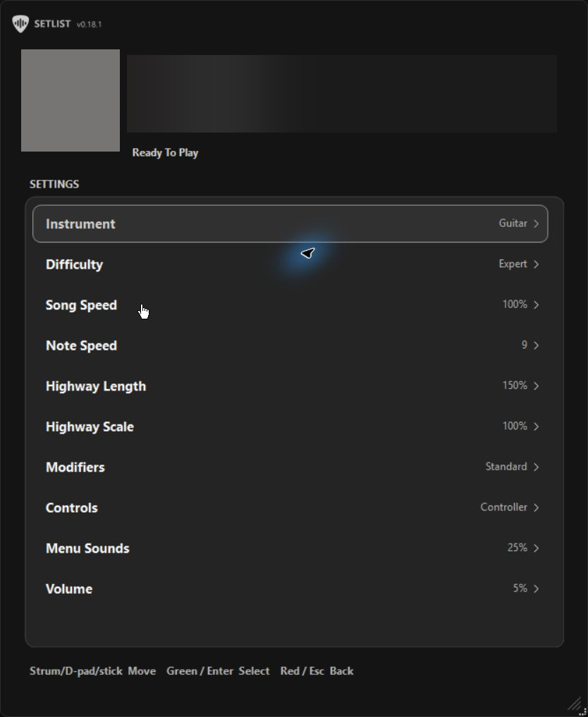The width and height of the screenshot is (588, 717).
Task: Click the Red / Esc Back hint
Action: [x=317, y=670]
